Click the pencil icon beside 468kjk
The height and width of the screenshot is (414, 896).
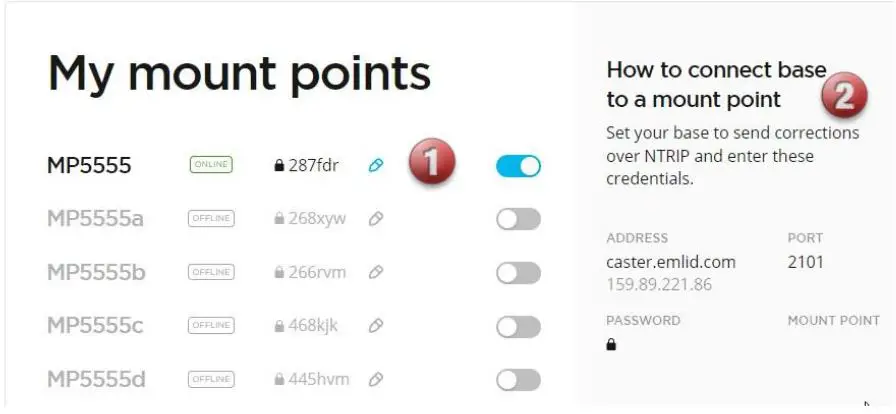(x=376, y=326)
